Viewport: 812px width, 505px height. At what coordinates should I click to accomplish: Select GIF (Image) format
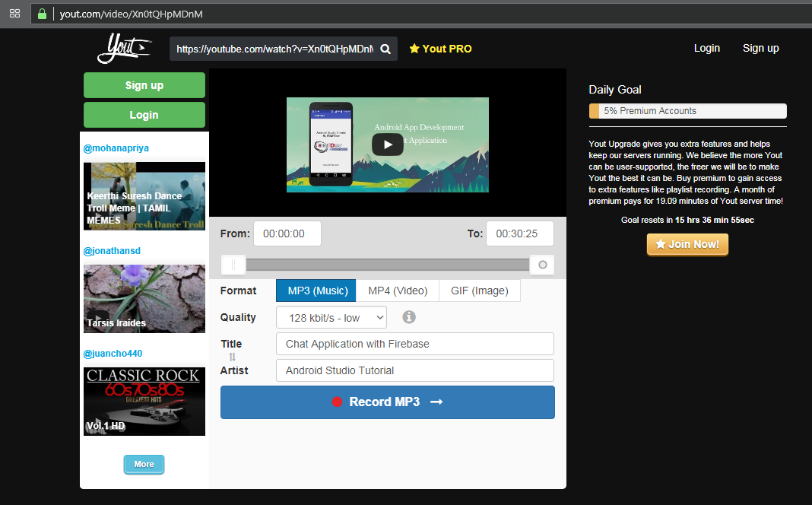(480, 291)
